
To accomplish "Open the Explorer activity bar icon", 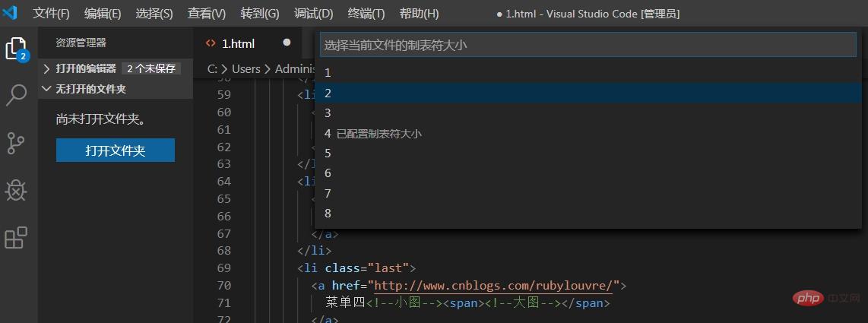I will 16,49.
